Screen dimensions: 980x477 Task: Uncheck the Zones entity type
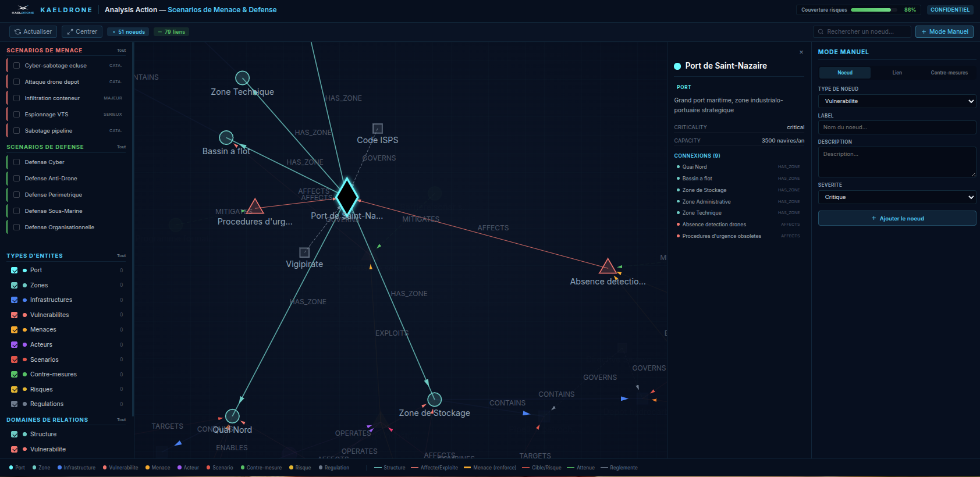click(x=15, y=285)
